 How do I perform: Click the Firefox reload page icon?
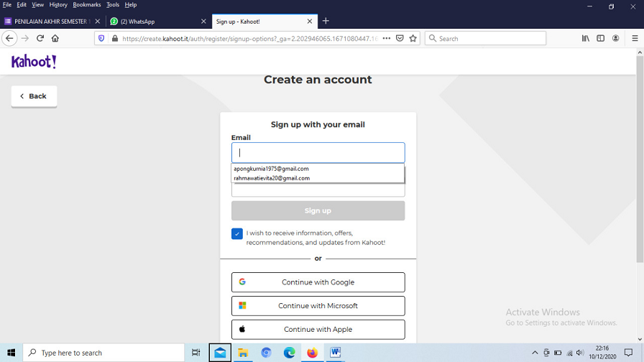pyautogui.click(x=40, y=38)
